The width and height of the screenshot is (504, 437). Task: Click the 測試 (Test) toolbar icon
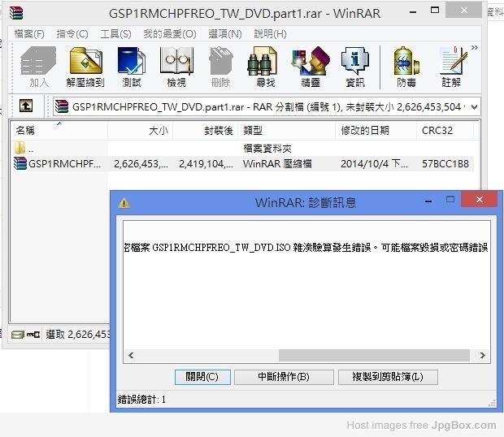click(131, 67)
